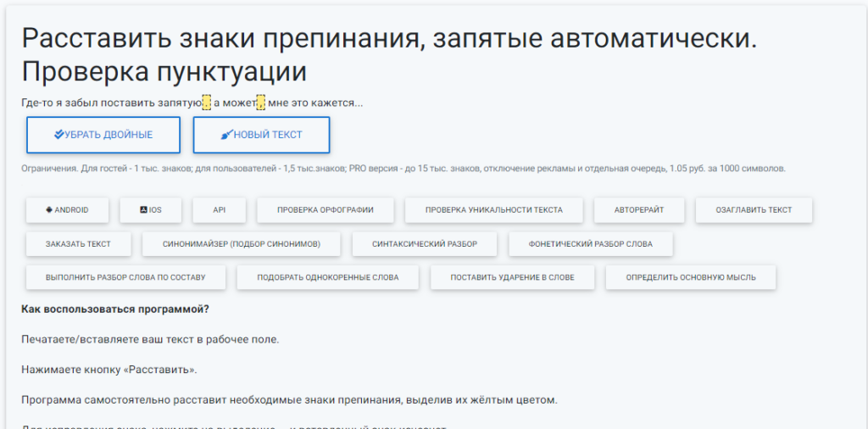Click the sentence about yellow-highlighted punctuation
868x429 pixels.
pos(289,399)
